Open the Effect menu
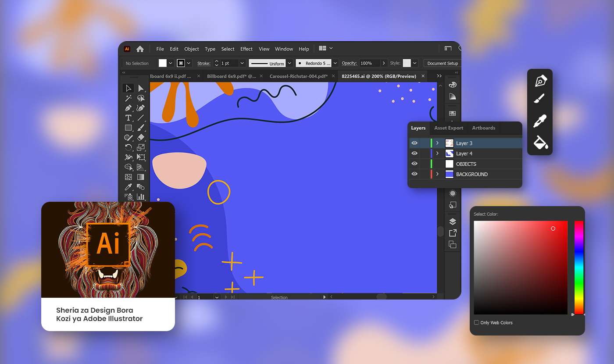This screenshot has width=614, height=364. pyautogui.click(x=246, y=49)
